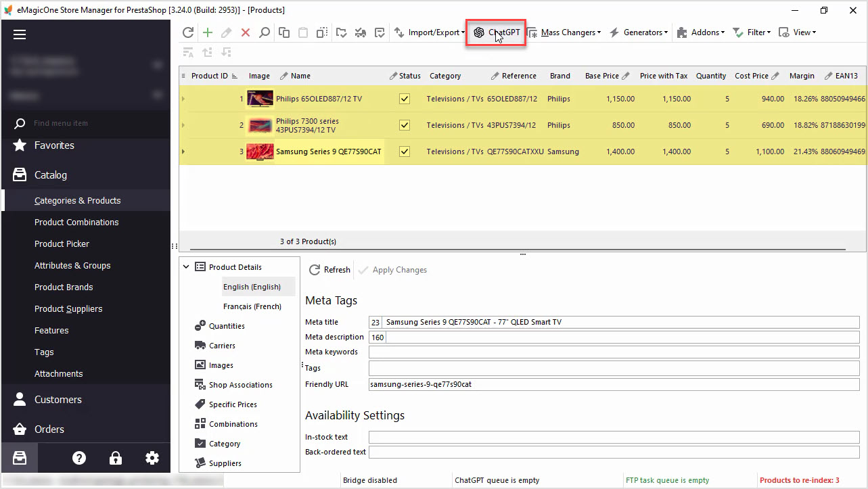Click 'FTP task queue is empty' status text
The image size is (868, 489).
click(x=667, y=480)
